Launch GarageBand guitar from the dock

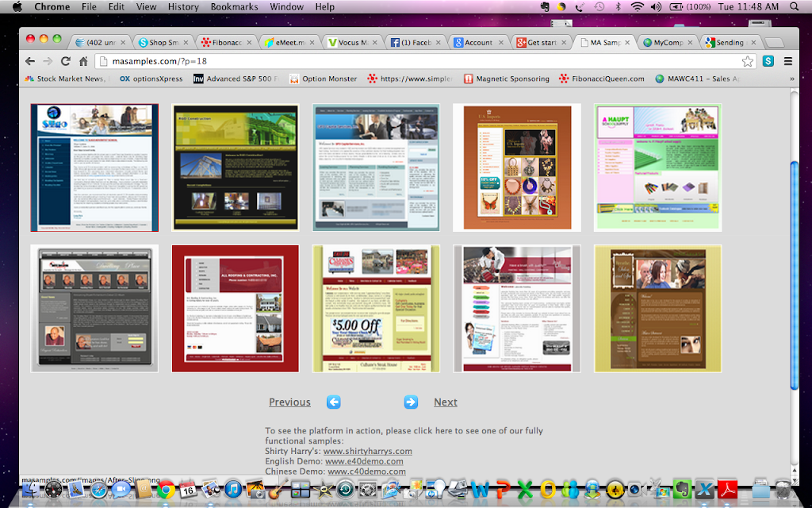click(x=278, y=489)
